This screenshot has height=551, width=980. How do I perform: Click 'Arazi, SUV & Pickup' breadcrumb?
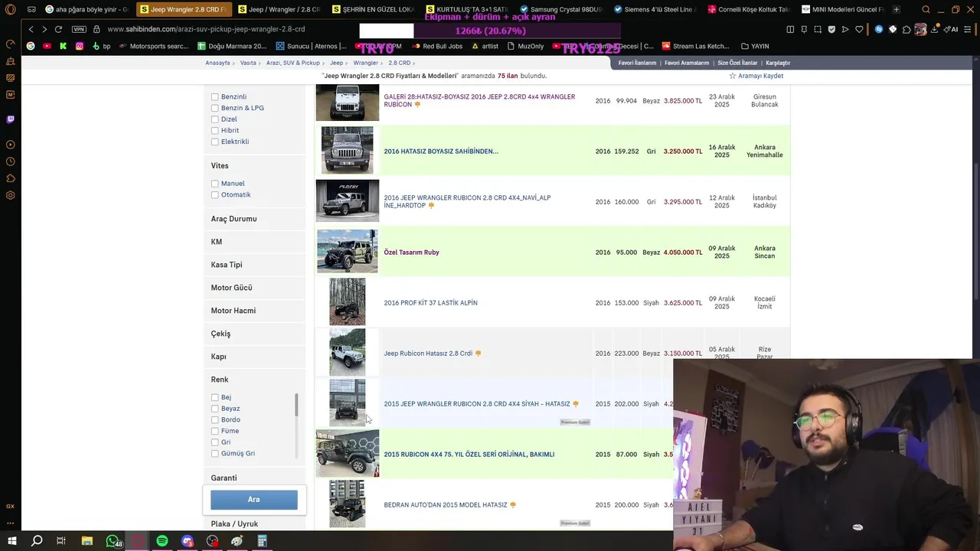[293, 63]
